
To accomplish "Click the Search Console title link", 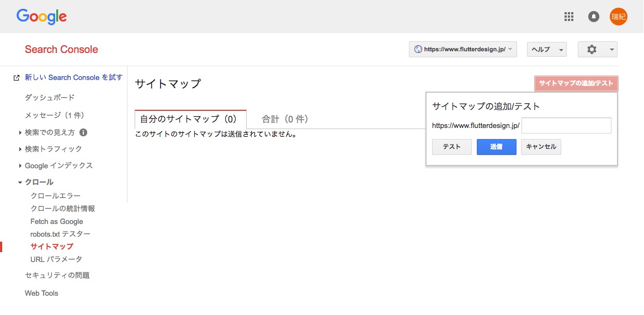I will coord(61,50).
